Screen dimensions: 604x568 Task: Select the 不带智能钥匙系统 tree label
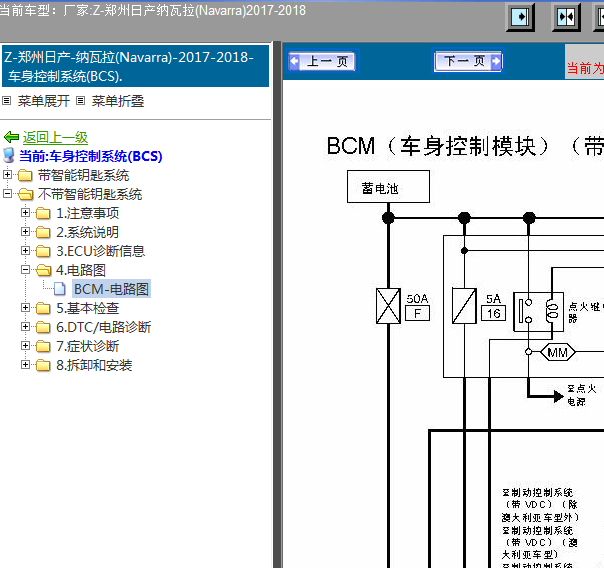(x=90, y=194)
